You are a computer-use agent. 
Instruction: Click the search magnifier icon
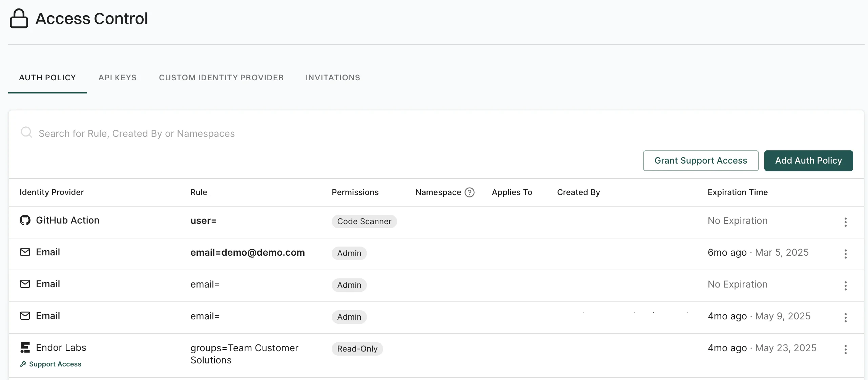pyautogui.click(x=26, y=132)
